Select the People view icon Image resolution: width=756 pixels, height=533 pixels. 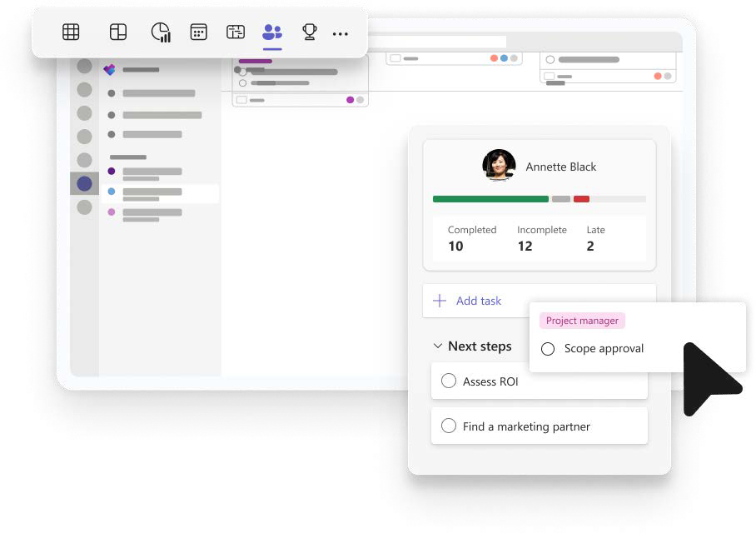(272, 32)
